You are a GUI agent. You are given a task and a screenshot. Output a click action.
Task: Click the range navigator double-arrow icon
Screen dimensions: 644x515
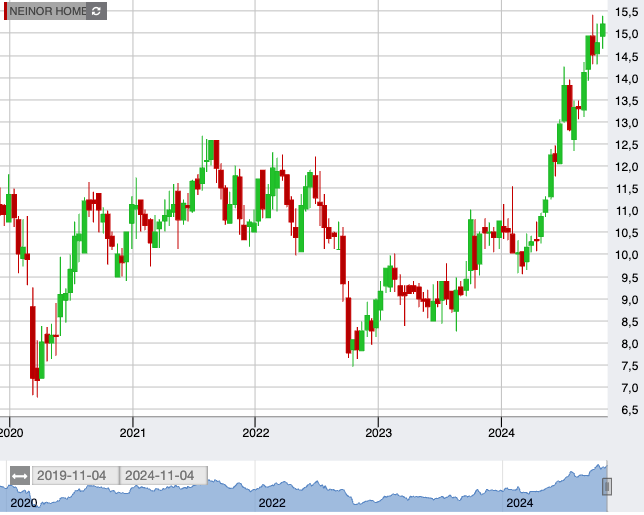(20, 476)
